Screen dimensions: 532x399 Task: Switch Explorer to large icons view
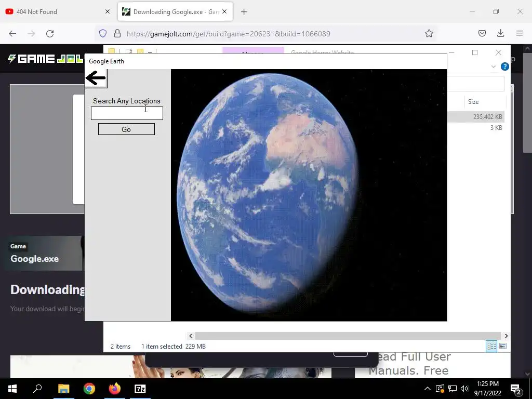click(x=503, y=346)
